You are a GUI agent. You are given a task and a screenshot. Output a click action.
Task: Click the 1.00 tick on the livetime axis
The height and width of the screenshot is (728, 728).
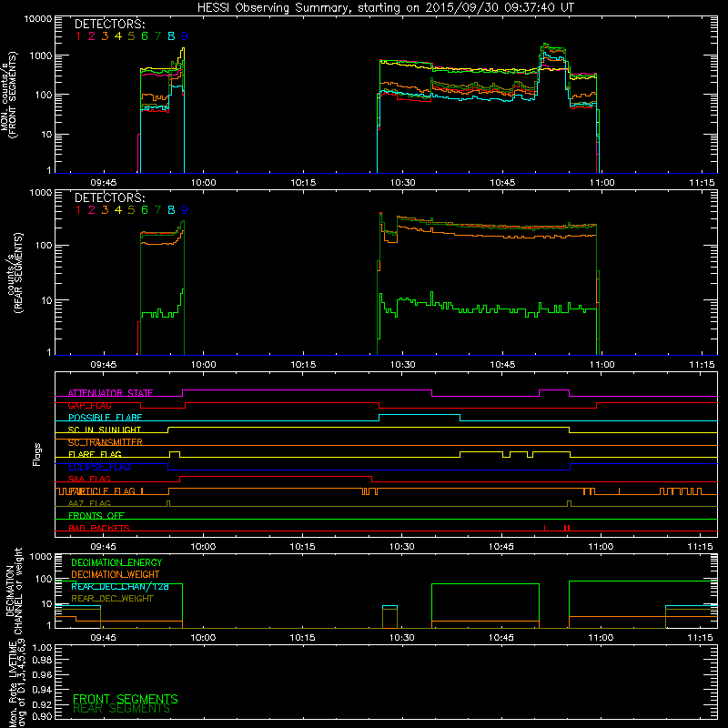pos(42,648)
